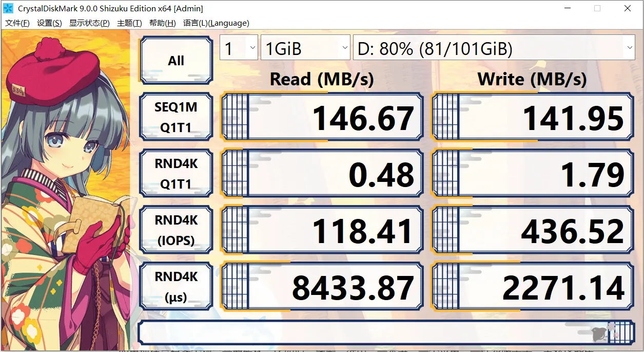Image resolution: width=644 pixels, height=352 pixels.
Task: Maximize the CrystalDiskMark window
Action: [x=597, y=8]
